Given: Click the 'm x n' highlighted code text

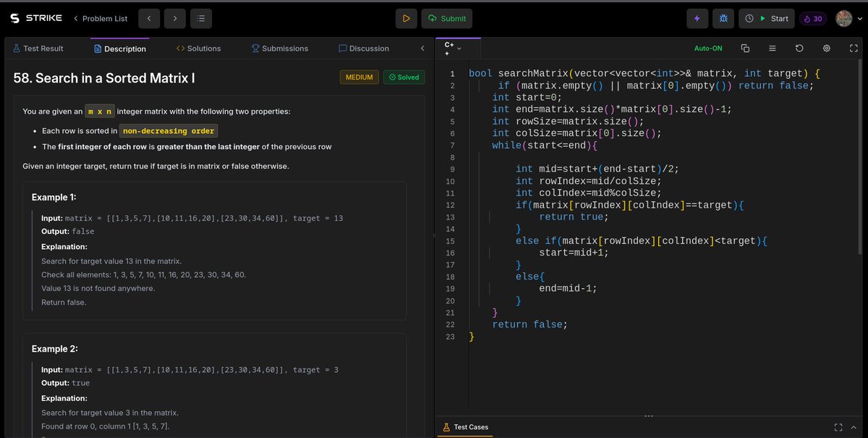Looking at the screenshot, I should point(99,111).
